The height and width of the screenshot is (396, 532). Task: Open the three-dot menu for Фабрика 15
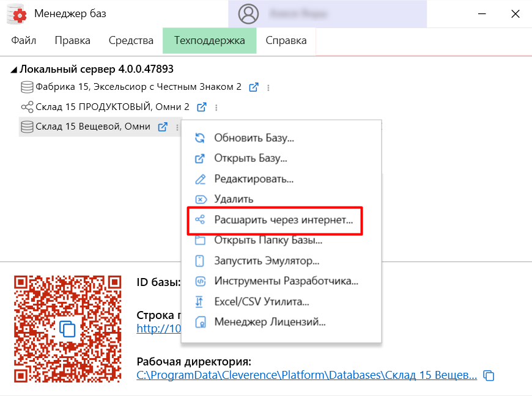click(268, 87)
